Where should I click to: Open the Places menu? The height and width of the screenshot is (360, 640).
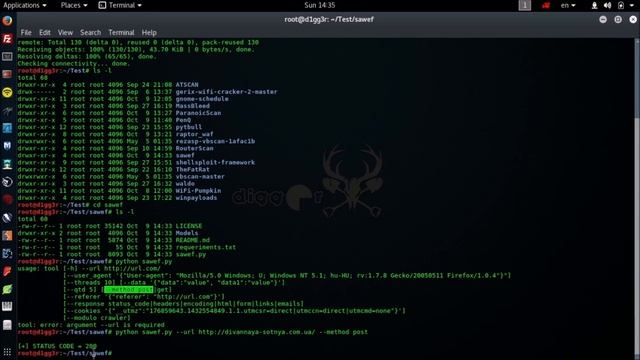coord(74,5)
